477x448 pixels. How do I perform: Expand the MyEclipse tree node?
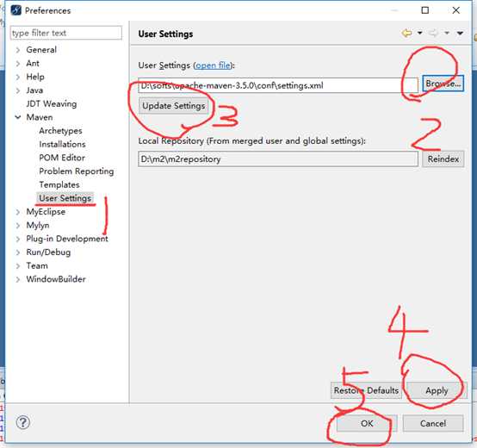tap(17, 212)
